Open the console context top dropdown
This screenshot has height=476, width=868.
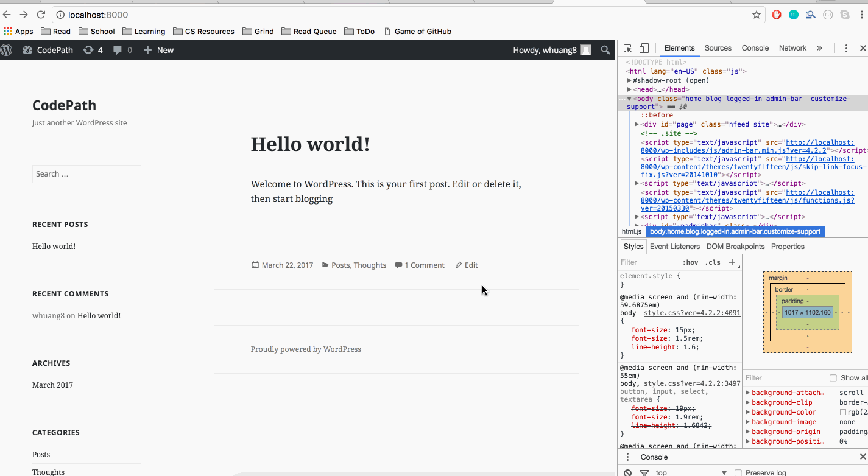tap(691, 473)
